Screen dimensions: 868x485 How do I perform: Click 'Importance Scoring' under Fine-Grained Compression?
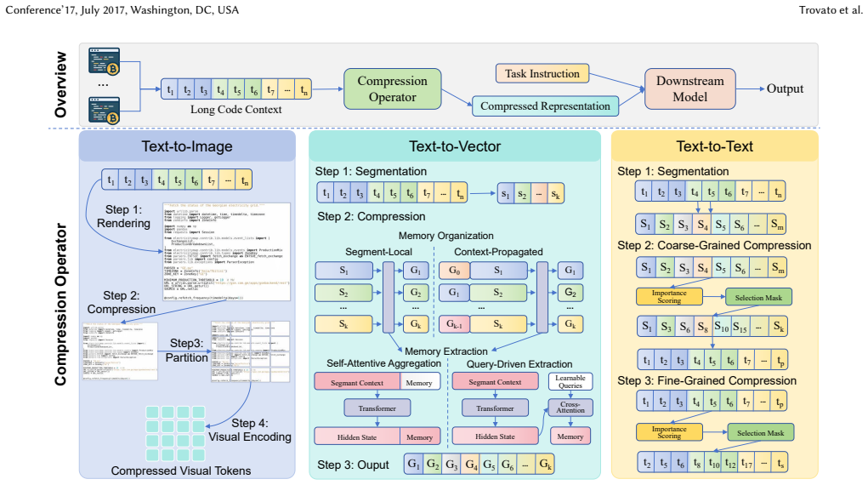coord(669,432)
